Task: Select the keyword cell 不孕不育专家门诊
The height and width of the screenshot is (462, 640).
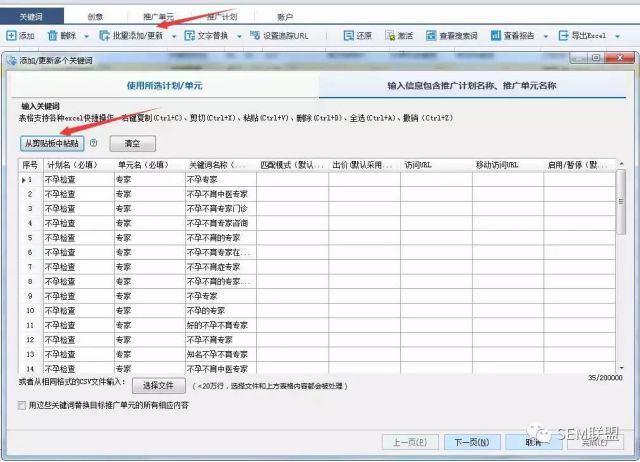Action: coord(217,208)
